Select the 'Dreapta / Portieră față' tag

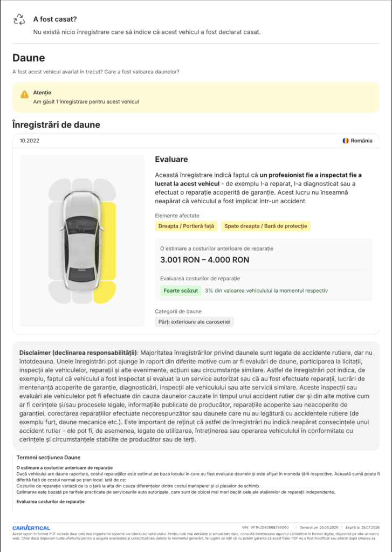[186, 226]
